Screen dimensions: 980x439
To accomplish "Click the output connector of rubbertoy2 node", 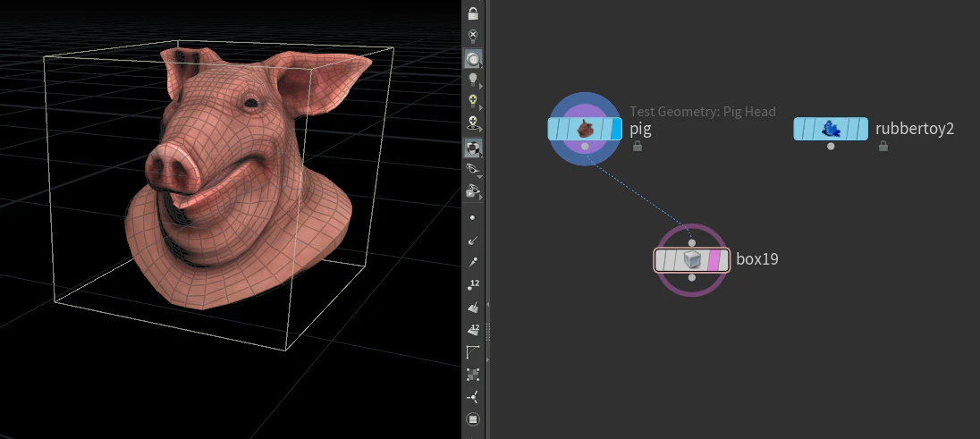I will tap(831, 147).
